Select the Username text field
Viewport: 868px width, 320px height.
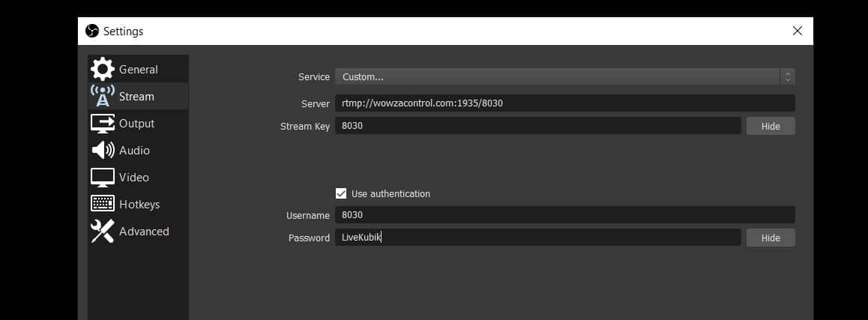[x=565, y=215]
